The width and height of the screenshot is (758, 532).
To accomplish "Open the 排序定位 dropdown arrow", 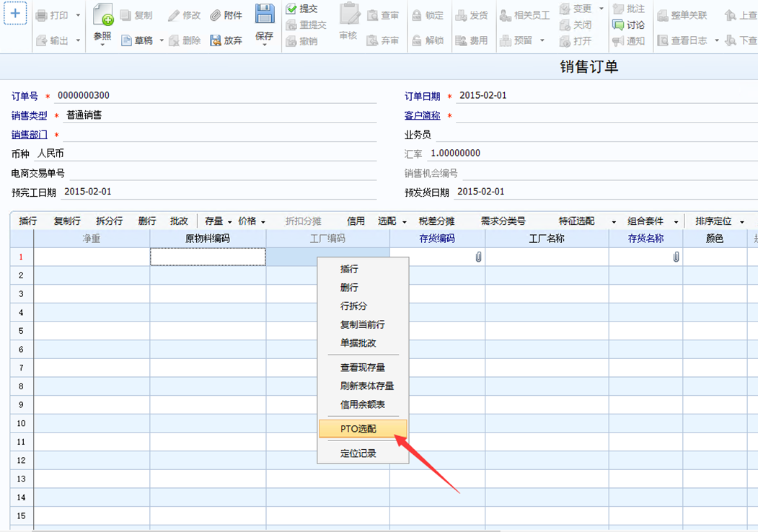I will [741, 222].
